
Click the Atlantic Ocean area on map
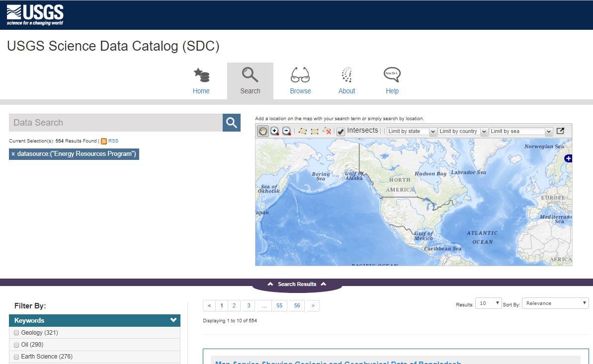(482, 237)
